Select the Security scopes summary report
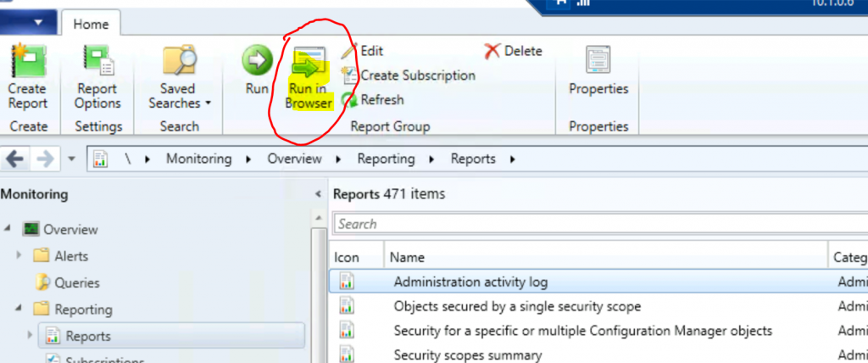The height and width of the screenshot is (363, 868). 468,355
